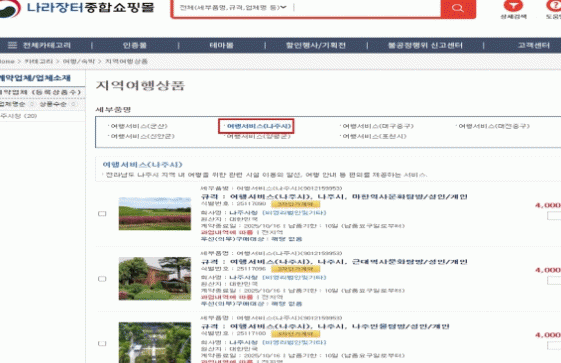Open the 상세검색 funnel icon
Image resolution: width=561 pixels, height=363 pixels.
pos(513,6)
